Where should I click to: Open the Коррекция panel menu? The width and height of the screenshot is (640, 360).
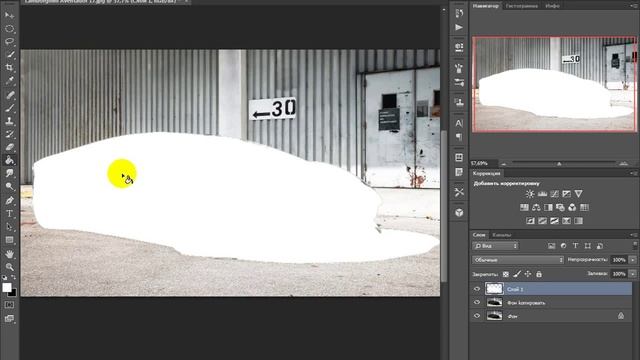pyautogui.click(x=634, y=173)
